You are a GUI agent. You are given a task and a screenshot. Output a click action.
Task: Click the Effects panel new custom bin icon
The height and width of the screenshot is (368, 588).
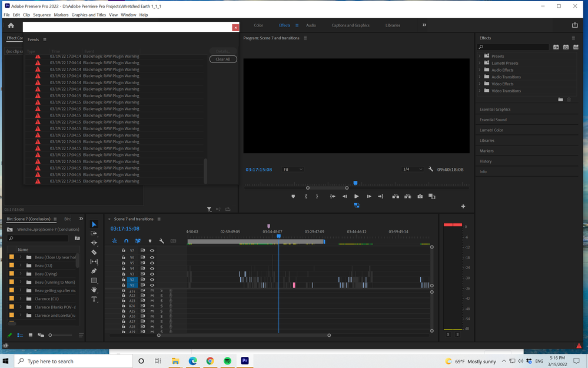(x=560, y=100)
